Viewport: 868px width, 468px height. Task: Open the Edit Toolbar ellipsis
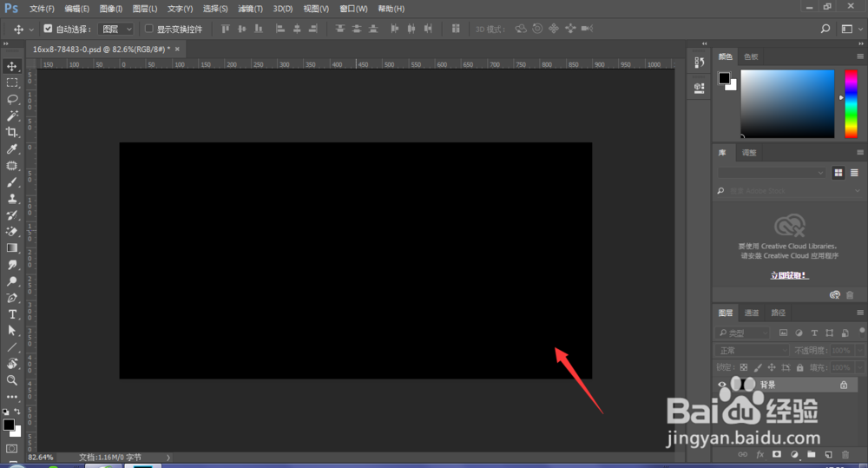[x=11, y=397]
